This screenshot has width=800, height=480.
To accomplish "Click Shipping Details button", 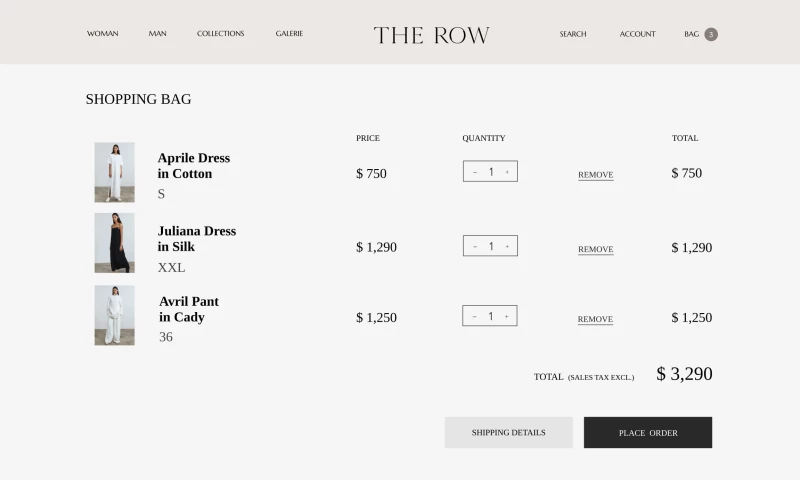I will pos(508,433).
